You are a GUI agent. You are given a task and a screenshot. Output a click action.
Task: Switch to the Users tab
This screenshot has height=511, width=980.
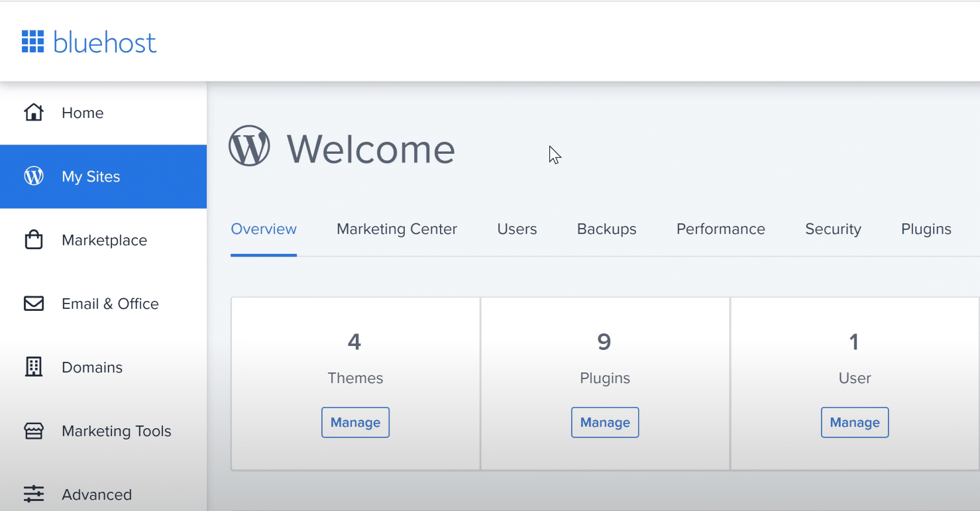[x=517, y=229]
